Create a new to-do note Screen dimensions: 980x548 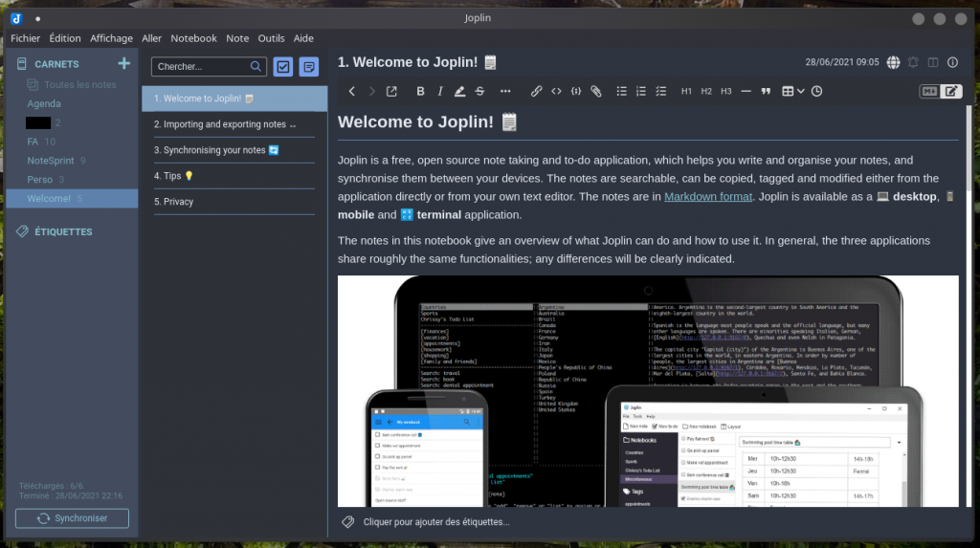tap(283, 66)
